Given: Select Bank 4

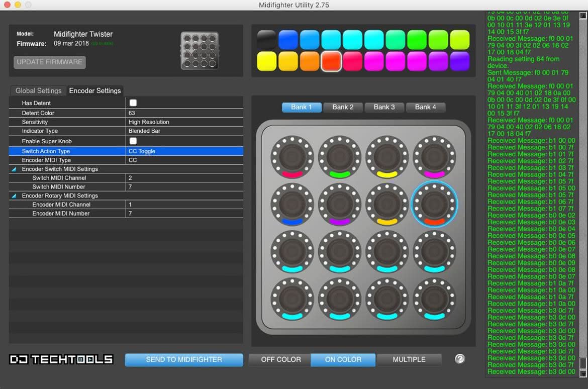Looking at the screenshot, I should pyautogui.click(x=425, y=107).
